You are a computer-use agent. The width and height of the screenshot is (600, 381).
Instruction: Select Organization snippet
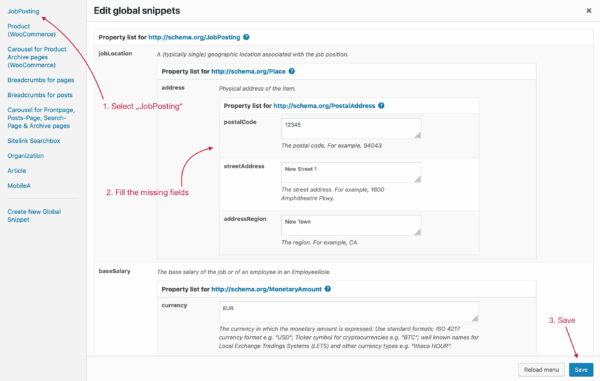click(26, 156)
